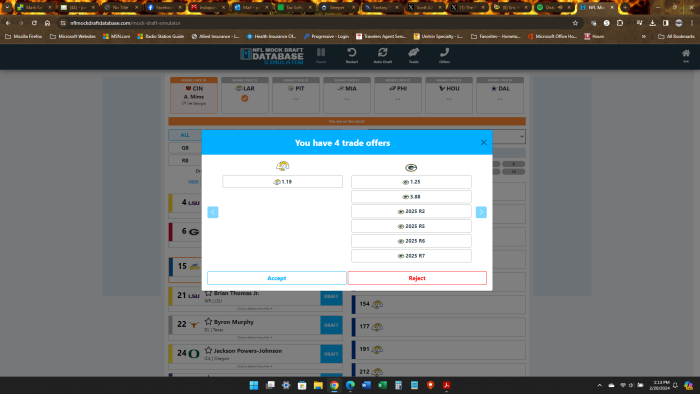Select Rams pick 191 row
Viewport: 700px width, 394px height.
(x=439, y=349)
